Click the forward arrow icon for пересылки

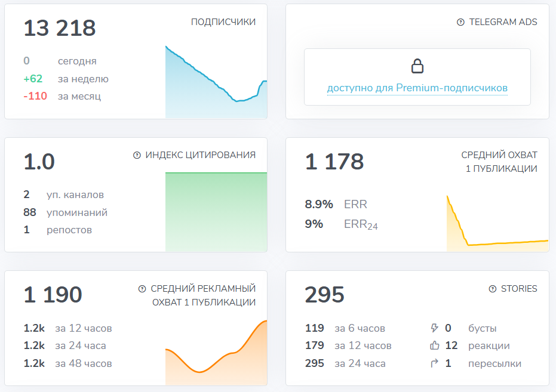(434, 363)
